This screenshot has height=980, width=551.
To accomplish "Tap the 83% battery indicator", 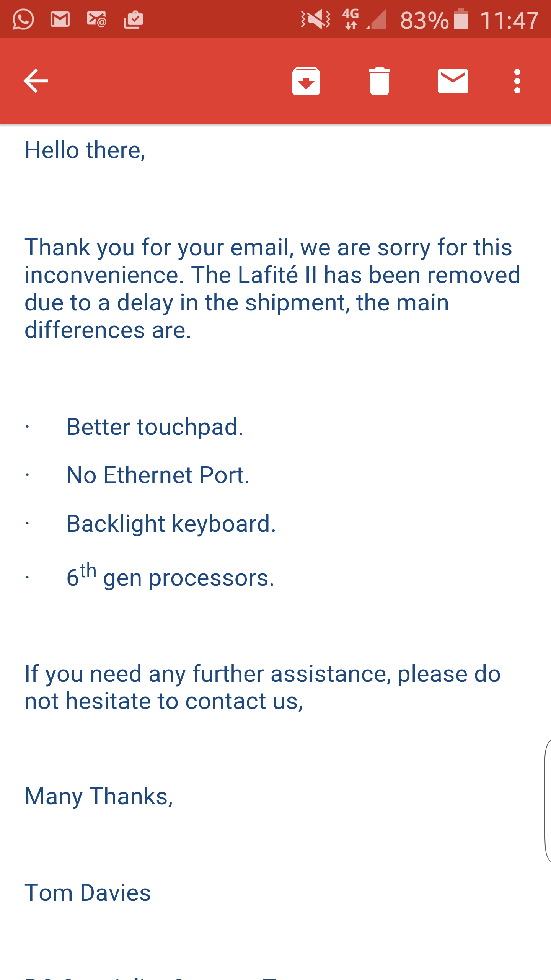I will pos(434,20).
